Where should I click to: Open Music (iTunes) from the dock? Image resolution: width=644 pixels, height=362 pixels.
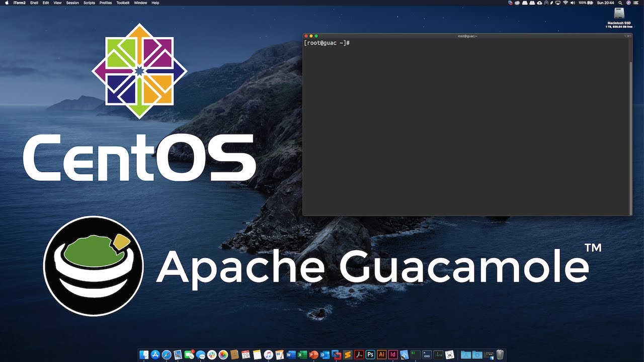click(269, 354)
